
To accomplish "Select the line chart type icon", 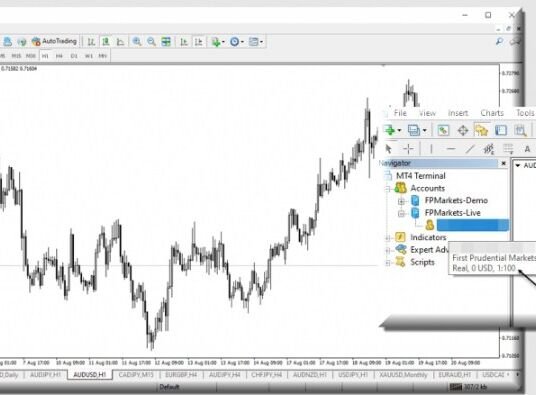I will pos(120,42).
